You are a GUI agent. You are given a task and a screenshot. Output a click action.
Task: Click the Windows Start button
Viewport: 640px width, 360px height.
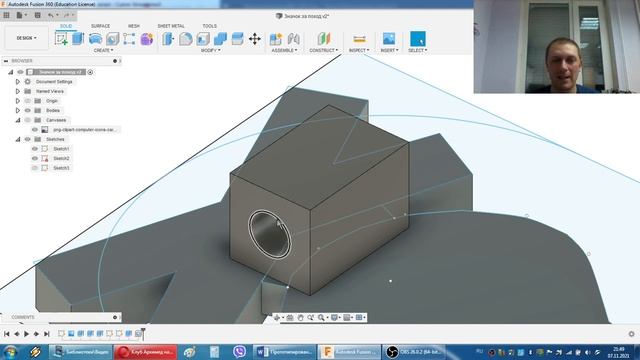[x=10, y=352]
